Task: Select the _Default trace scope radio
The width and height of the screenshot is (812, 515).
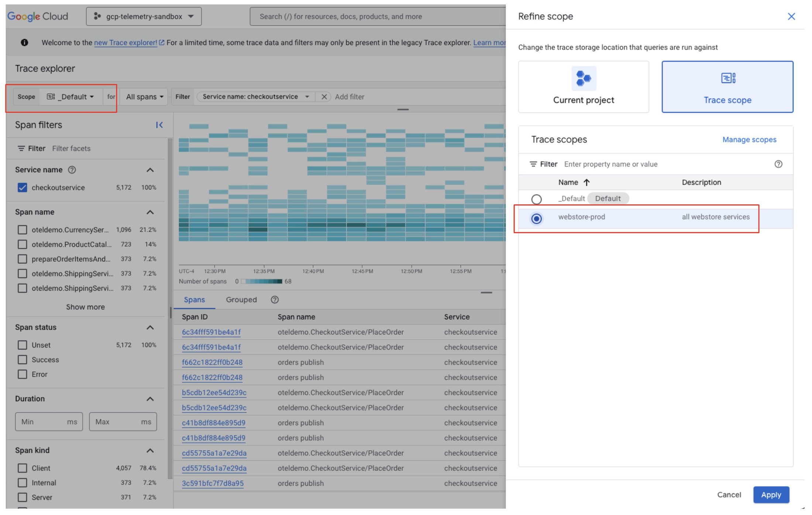Action: click(x=536, y=199)
